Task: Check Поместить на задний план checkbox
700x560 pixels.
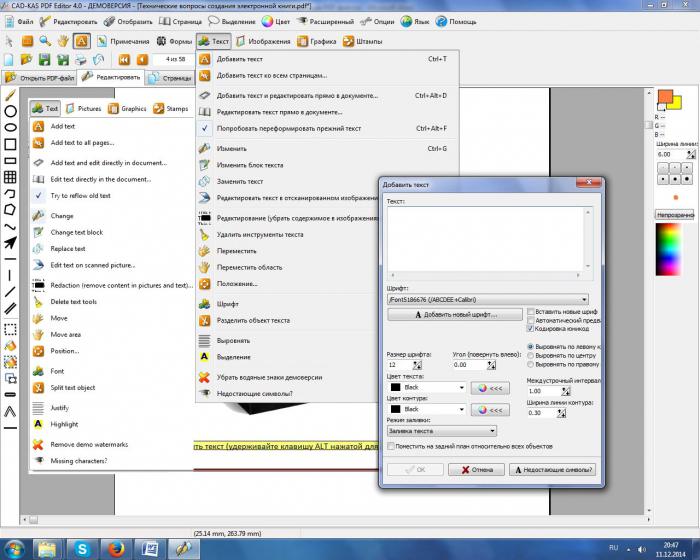Action: click(x=391, y=446)
